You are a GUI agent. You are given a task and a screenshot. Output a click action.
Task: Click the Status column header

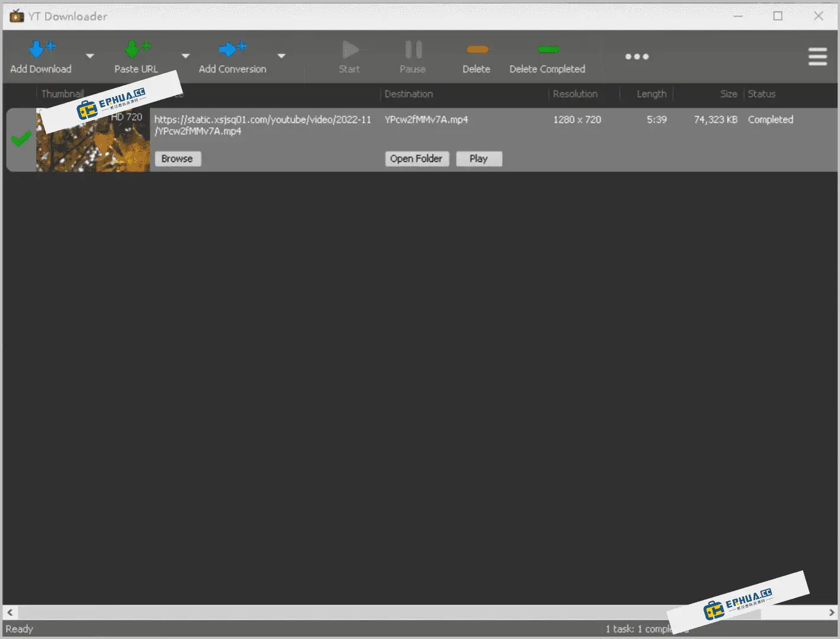(x=761, y=94)
